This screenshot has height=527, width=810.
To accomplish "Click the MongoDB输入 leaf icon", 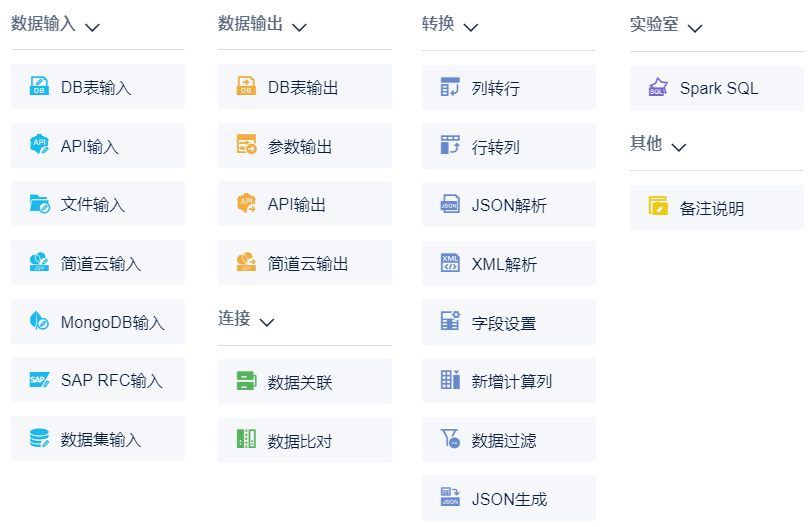I will tap(39, 322).
